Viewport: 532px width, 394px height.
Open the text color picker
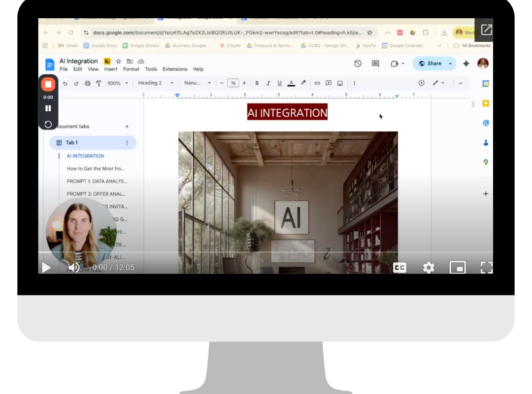click(291, 83)
